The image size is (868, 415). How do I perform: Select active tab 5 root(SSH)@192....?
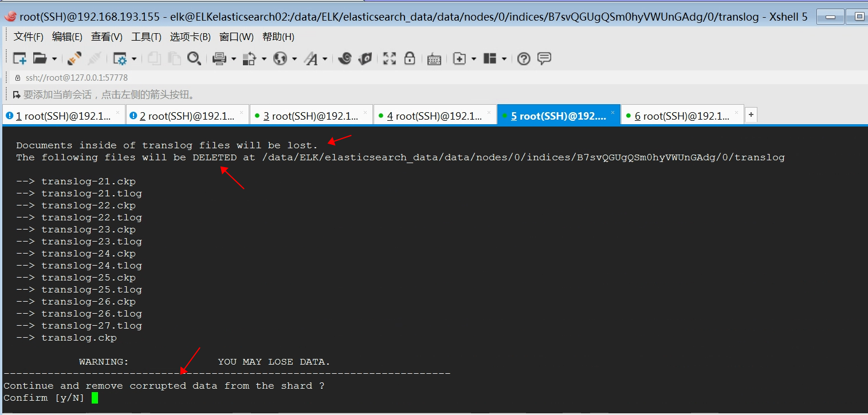point(559,116)
